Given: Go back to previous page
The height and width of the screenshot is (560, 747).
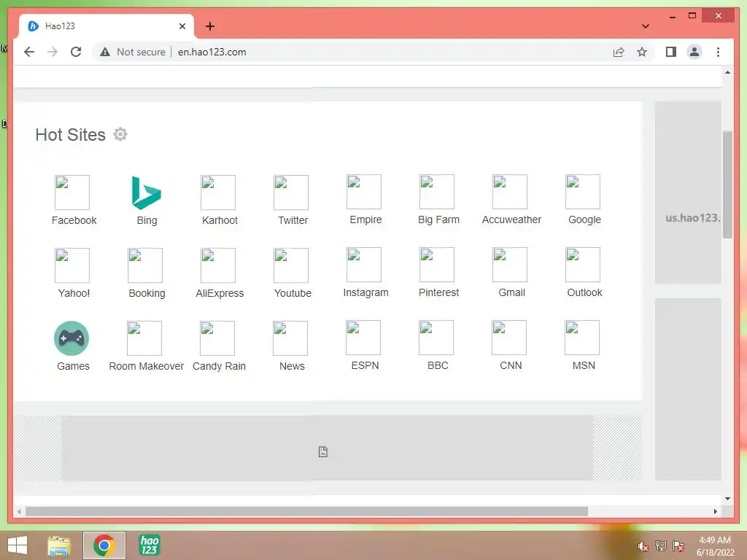Looking at the screenshot, I should (29, 52).
